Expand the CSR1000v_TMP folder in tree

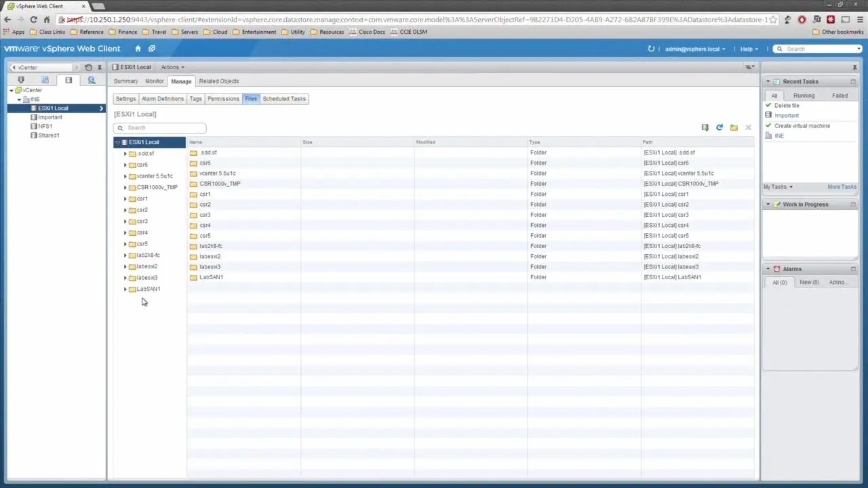(125, 188)
